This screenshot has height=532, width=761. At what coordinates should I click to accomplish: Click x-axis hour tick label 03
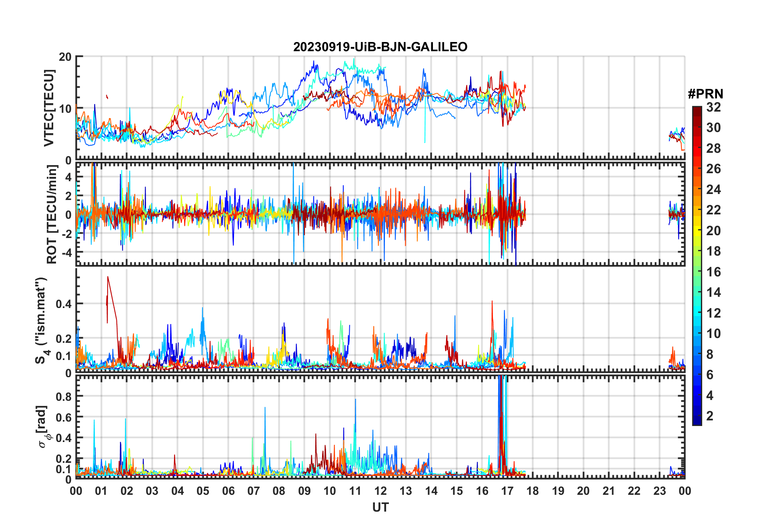[x=152, y=491]
